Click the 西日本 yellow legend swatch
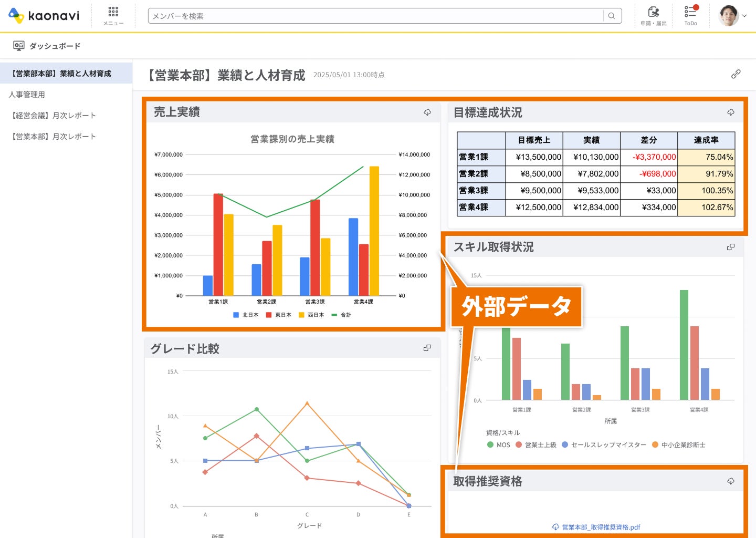The width and height of the screenshot is (756, 538). [301, 315]
